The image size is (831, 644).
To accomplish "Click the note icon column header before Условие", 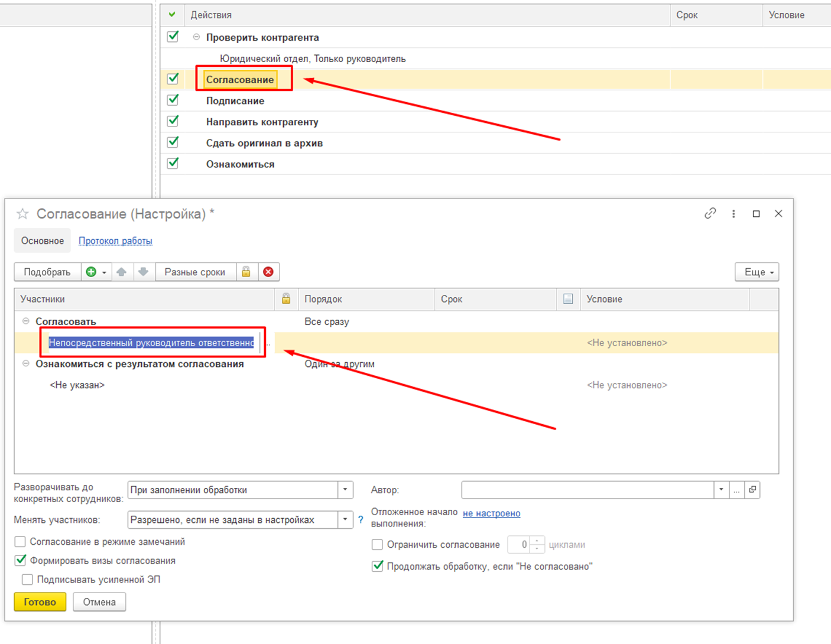I will [x=568, y=299].
